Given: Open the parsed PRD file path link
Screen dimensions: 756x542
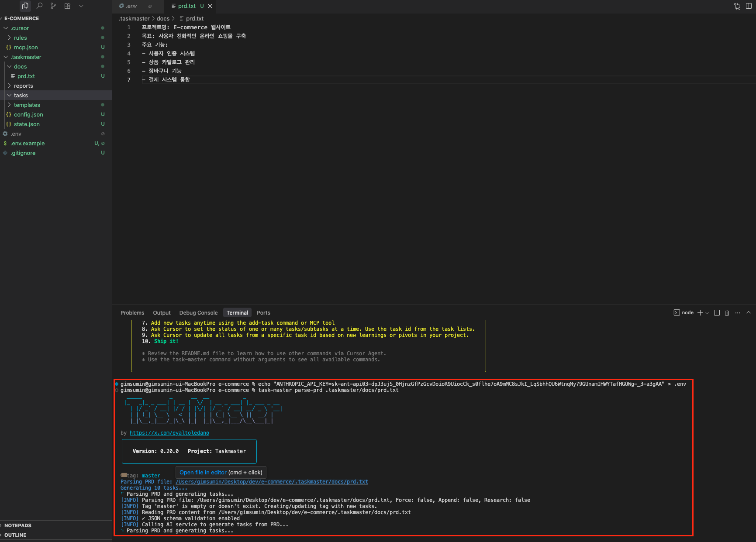Looking at the screenshot, I should (x=272, y=482).
